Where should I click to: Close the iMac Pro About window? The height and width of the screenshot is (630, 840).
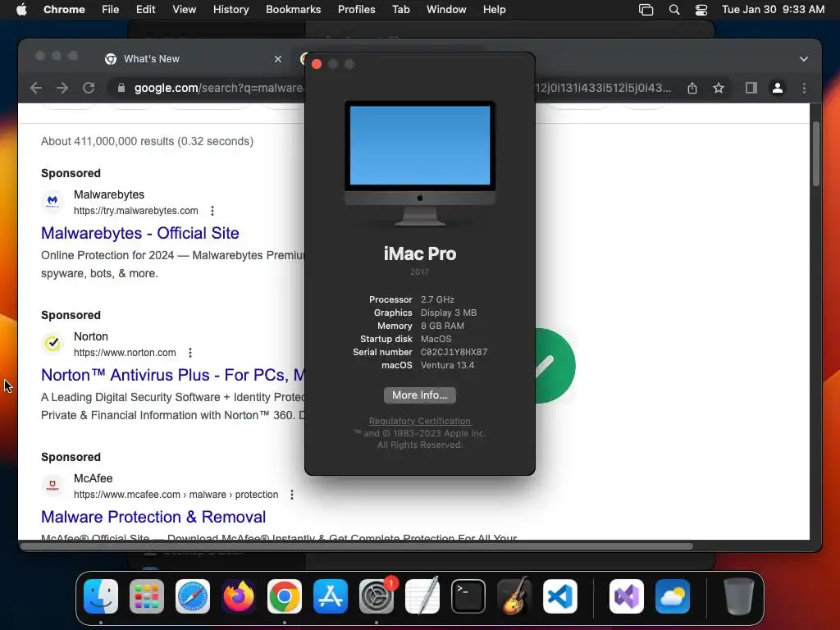click(317, 64)
